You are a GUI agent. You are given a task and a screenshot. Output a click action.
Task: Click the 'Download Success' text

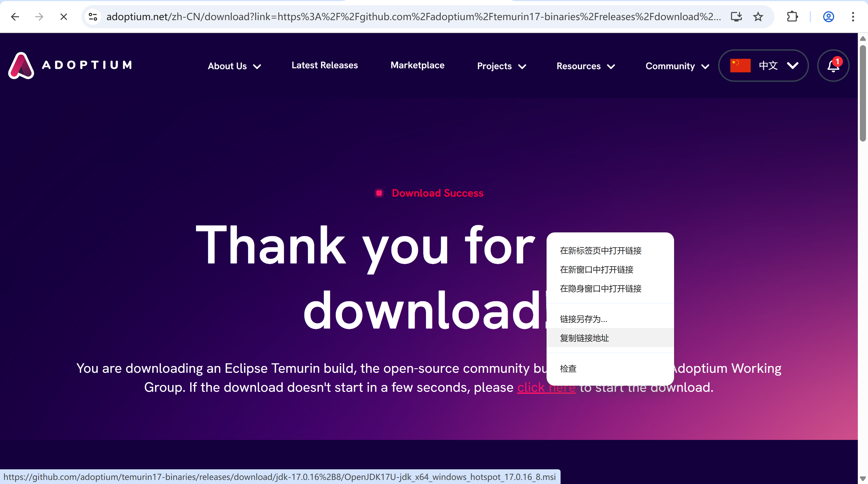tap(437, 193)
